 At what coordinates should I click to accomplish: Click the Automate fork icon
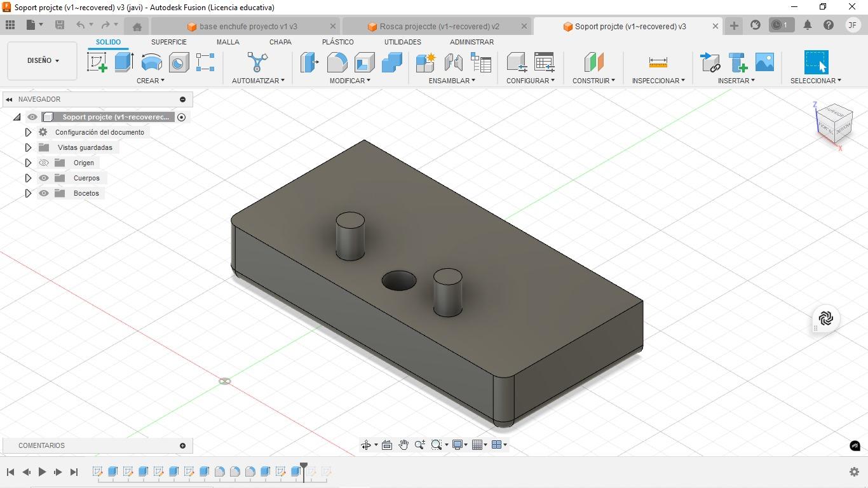[257, 62]
